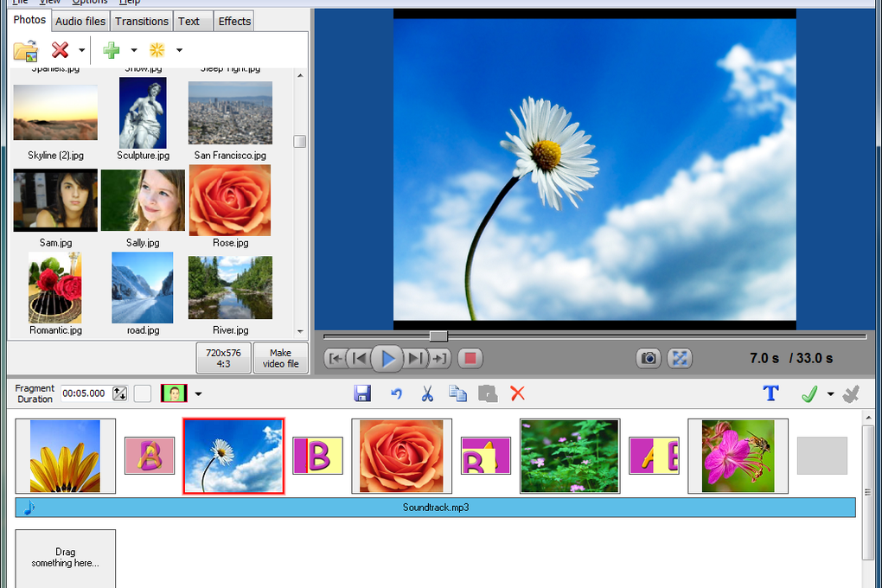The width and height of the screenshot is (882, 588).
Task: Click the photo list scroll down arrow
Action: pos(300,331)
